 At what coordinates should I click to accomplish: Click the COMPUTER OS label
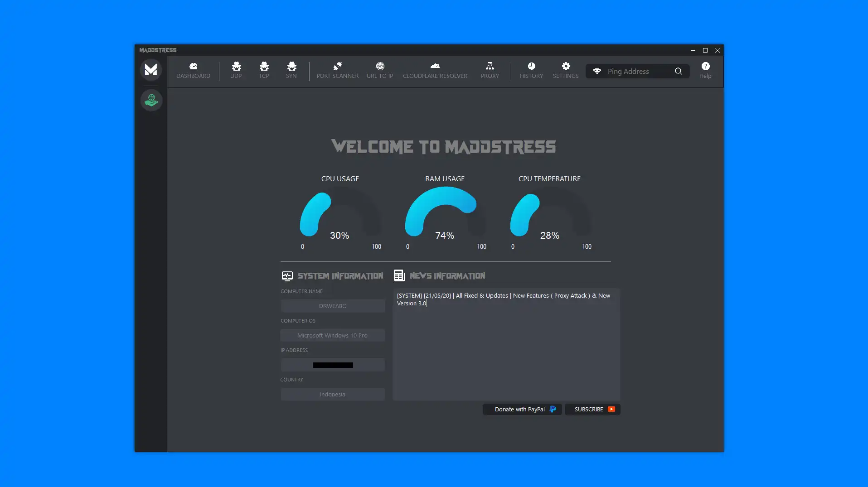(298, 321)
